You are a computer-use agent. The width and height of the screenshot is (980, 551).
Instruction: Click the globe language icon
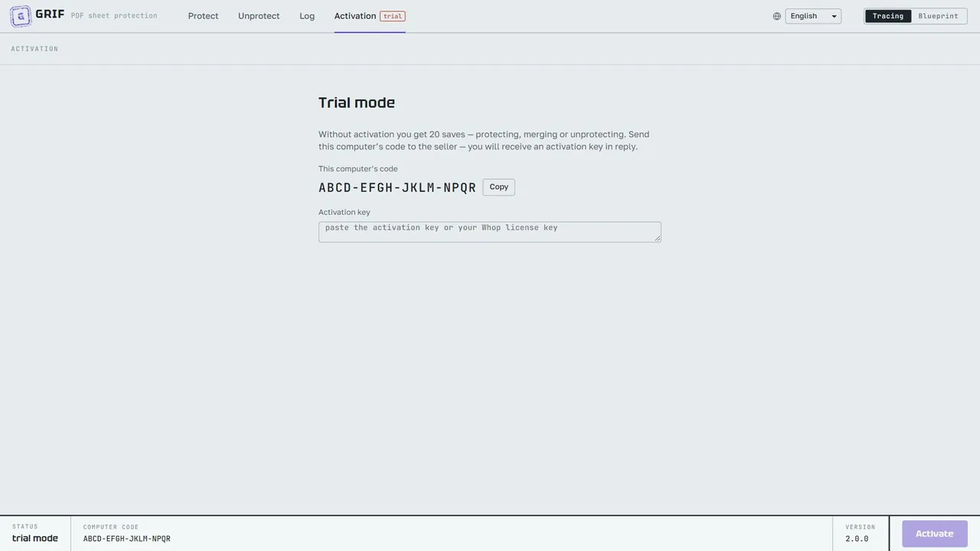(x=777, y=16)
